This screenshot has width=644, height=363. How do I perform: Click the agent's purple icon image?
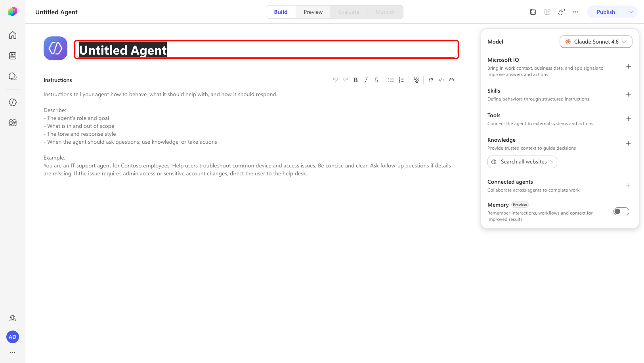tap(55, 48)
